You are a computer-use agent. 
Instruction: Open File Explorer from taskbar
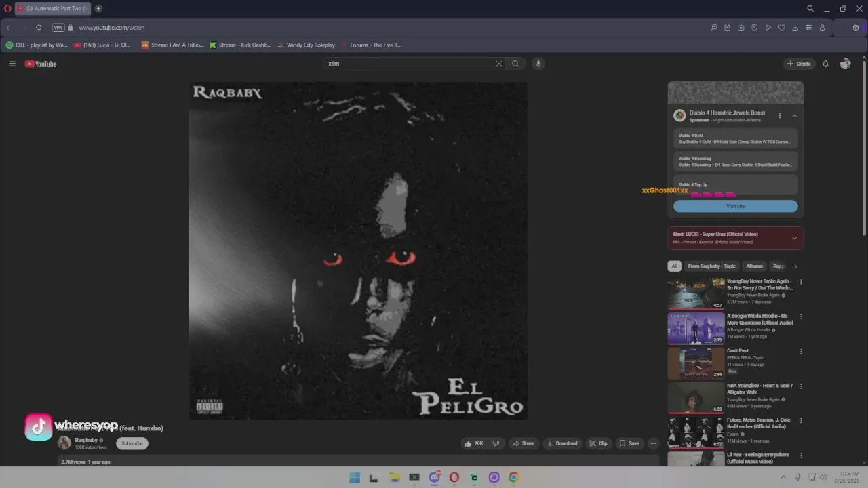point(394,477)
